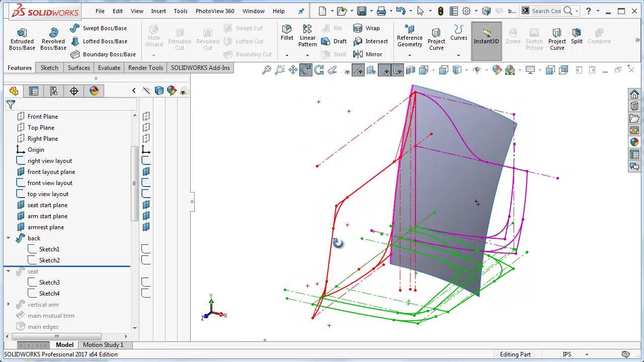This screenshot has width=644, height=362.
Task: Click the feature tree vertical scrollbar
Action: click(134, 184)
